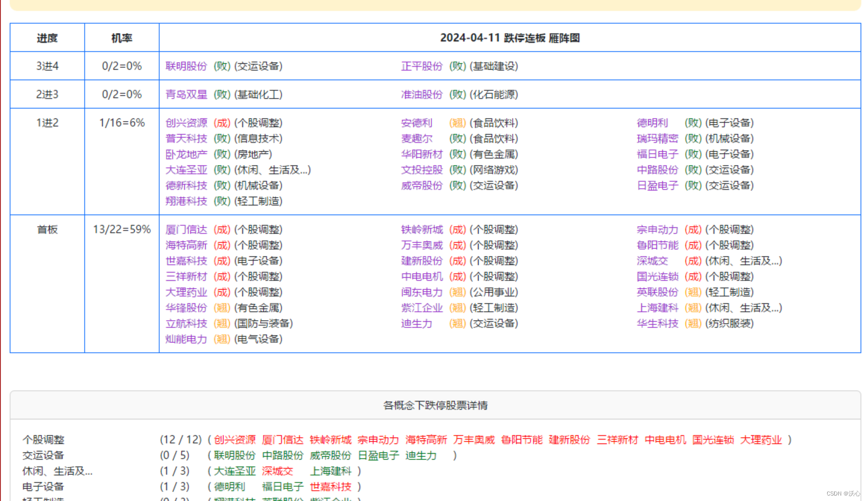Viewport: 868px width, 501px height.
Task: Click 深城交 in the 休闲、生活及 concept list
Action: pyautogui.click(x=277, y=471)
